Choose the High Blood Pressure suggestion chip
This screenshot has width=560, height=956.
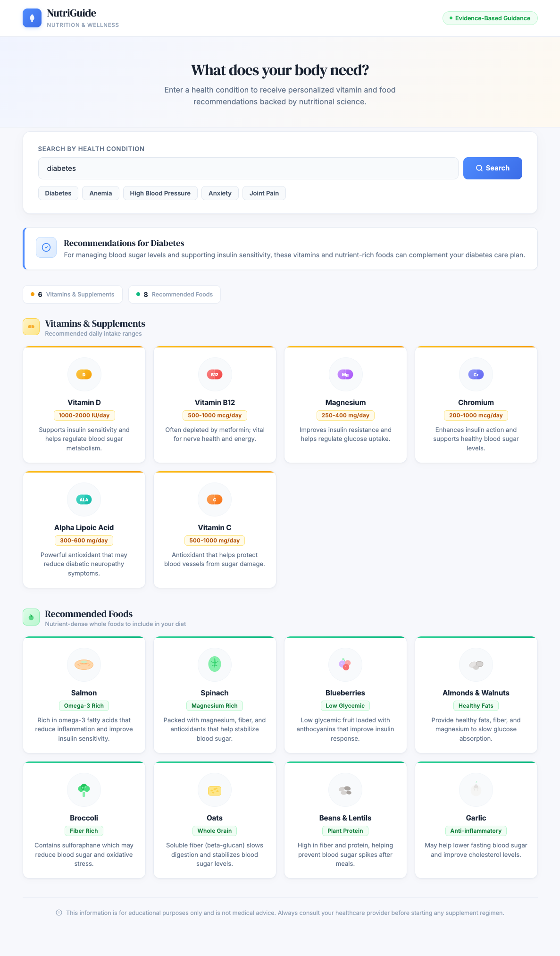click(x=160, y=193)
